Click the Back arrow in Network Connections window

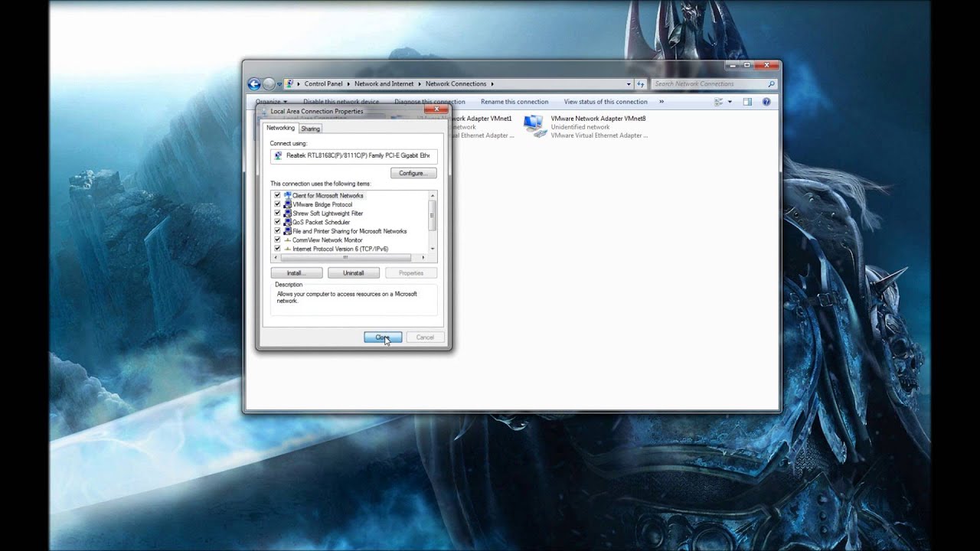pos(254,84)
